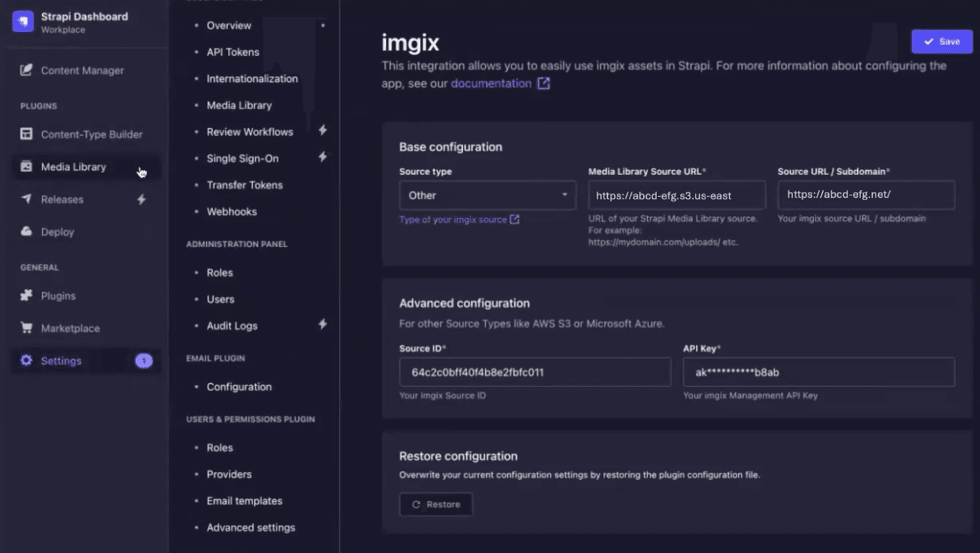Screen dimensions: 980x553
Task: Click the lightning bolt next to Releases
Action: [x=141, y=199]
